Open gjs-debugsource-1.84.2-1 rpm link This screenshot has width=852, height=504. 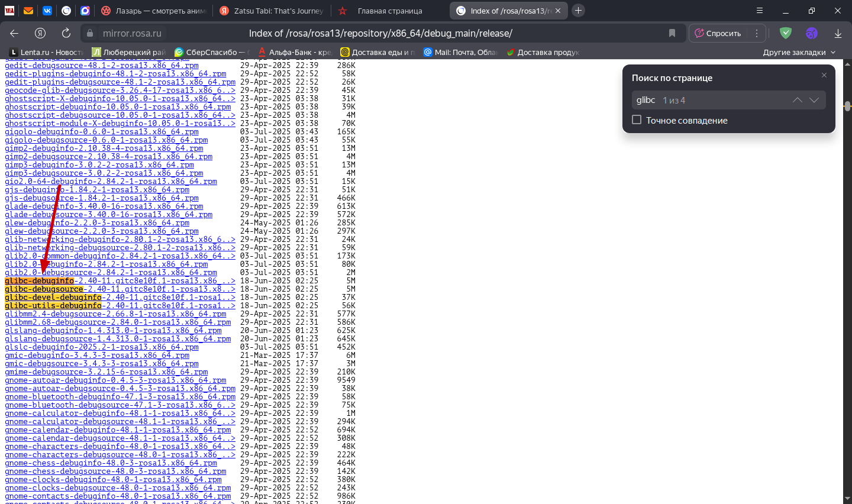102,198
